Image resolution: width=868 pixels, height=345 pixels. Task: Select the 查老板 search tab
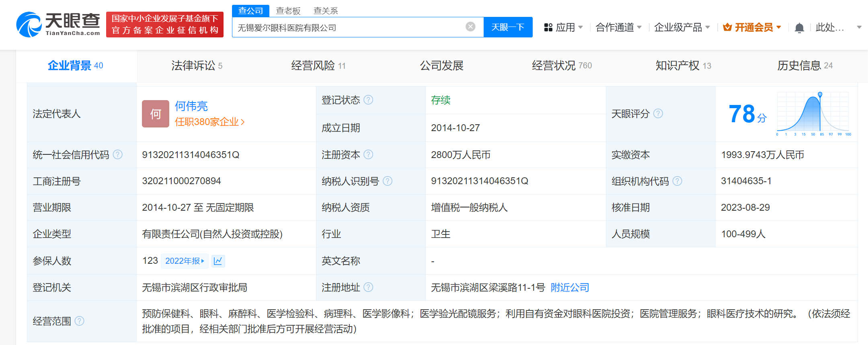coord(288,11)
